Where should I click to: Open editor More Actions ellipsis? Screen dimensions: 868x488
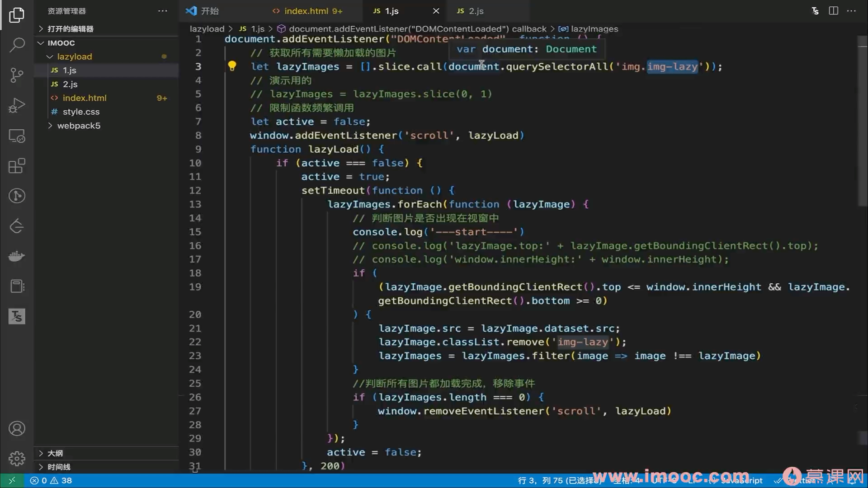(x=851, y=11)
